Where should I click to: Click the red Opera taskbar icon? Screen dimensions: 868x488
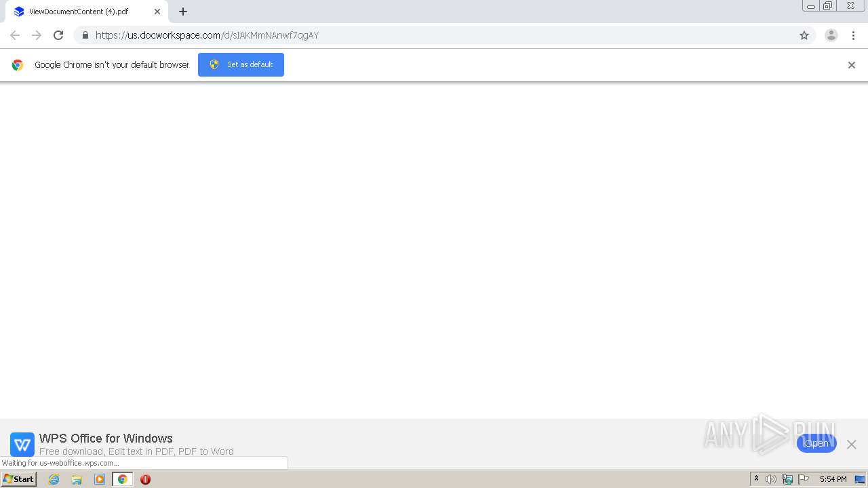click(x=145, y=479)
